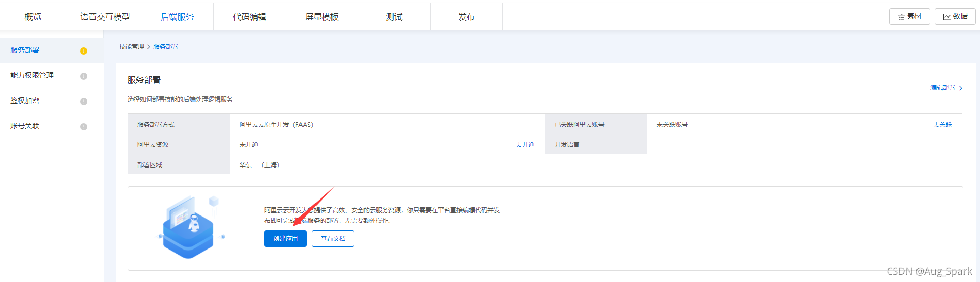Viewport: 980px width, 282px height.
Task: Click the 素材 button
Action: [910, 16]
